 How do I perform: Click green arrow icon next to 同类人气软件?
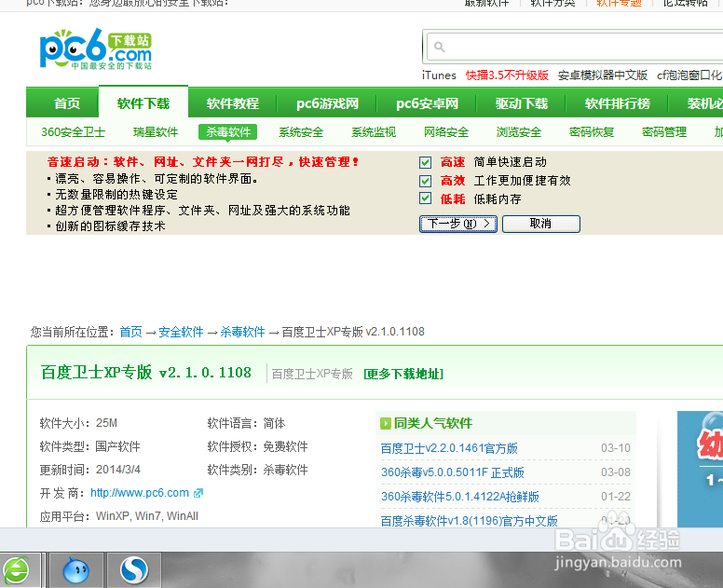(x=386, y=423)
